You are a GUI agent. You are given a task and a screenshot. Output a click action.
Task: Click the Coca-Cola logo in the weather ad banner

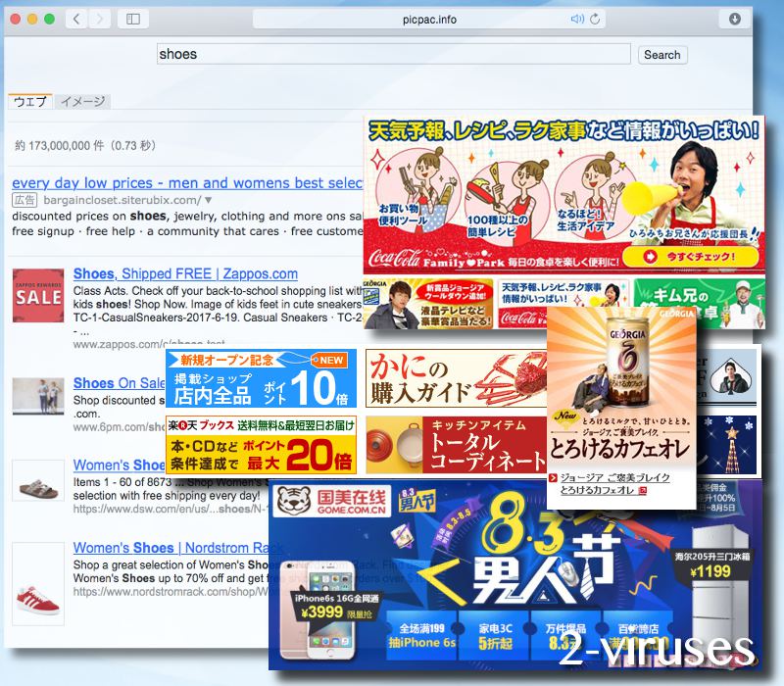click(395, 258)
